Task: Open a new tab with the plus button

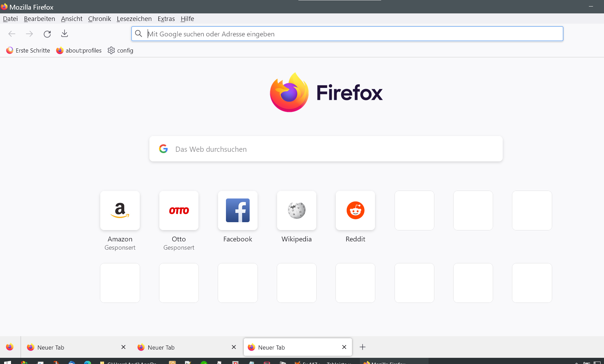Action: [x=363, y=347]
